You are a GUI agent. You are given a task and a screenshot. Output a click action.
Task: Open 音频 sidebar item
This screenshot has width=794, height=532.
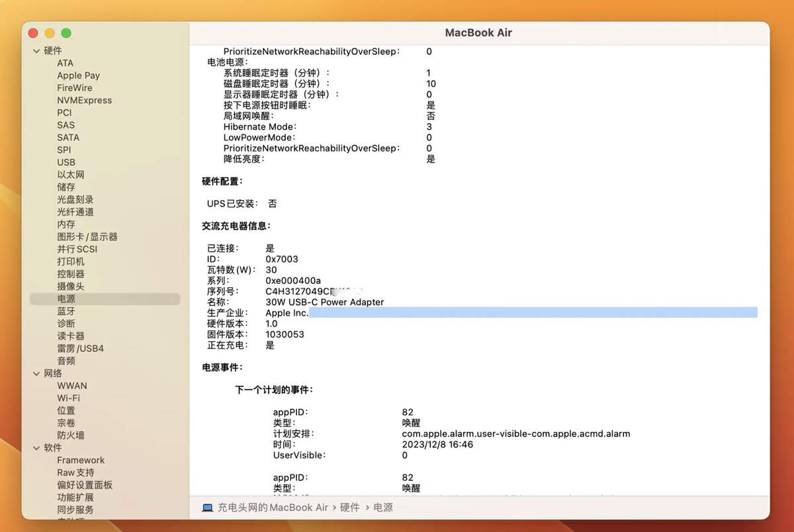pyautogui.click(x=66, y=361)
